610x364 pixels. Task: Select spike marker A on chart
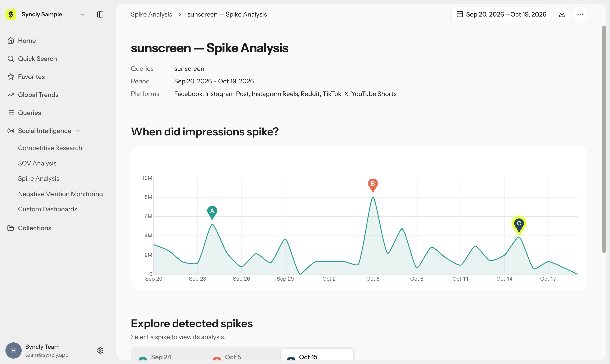click(x=212, y=212)
